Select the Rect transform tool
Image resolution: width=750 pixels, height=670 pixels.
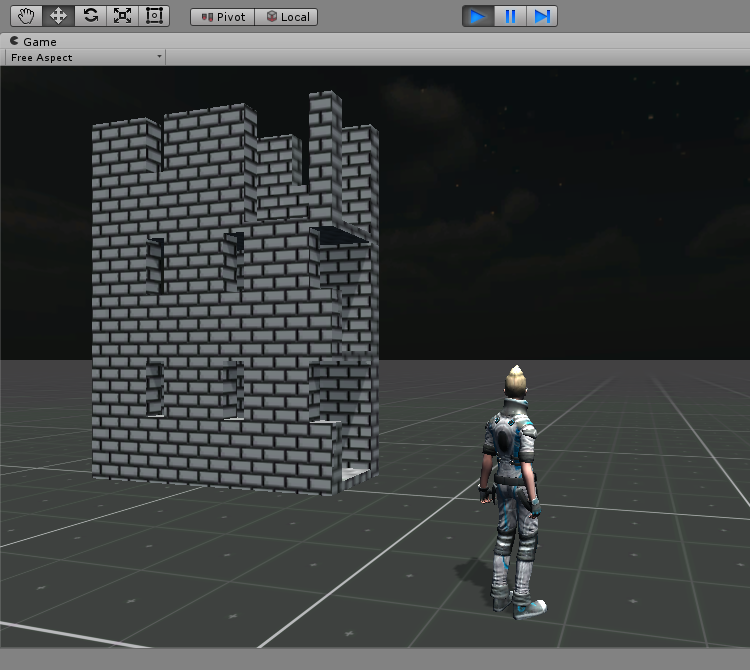(154, 16)
